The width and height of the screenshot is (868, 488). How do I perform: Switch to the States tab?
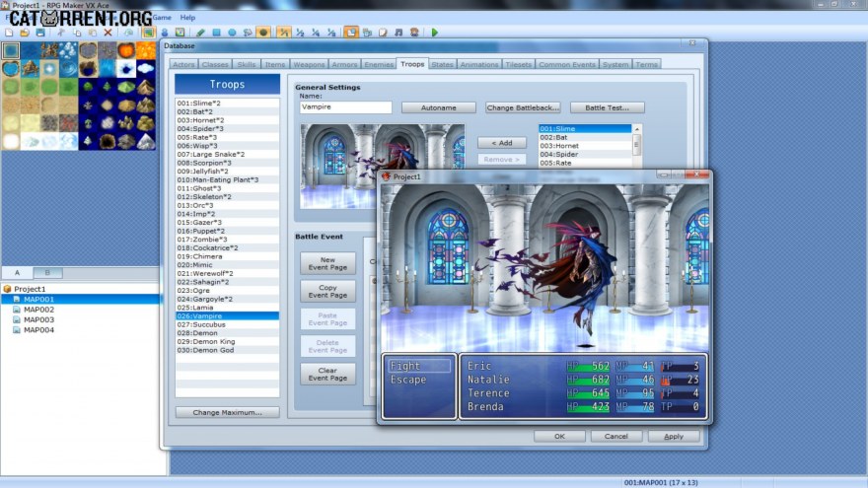pyautogui.click(x=442, y=65)
